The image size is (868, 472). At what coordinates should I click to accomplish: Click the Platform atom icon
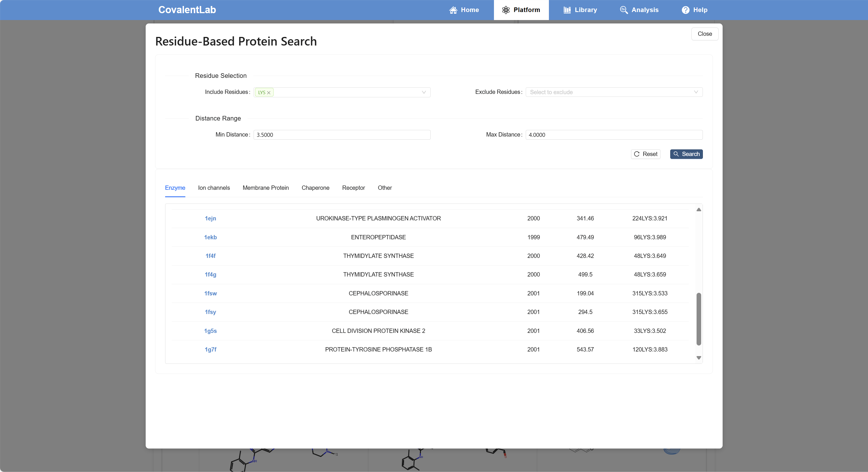505,10
